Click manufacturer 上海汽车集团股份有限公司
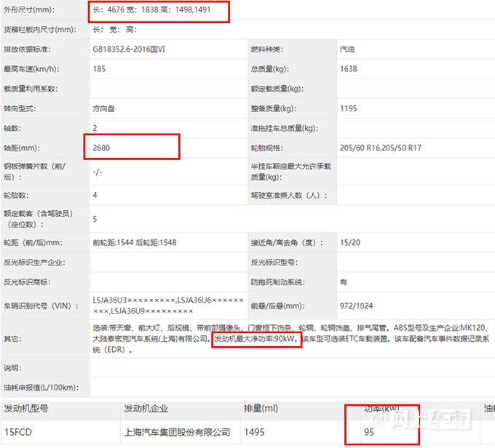This screenshot has height=448, width=495. pos(177,432)
